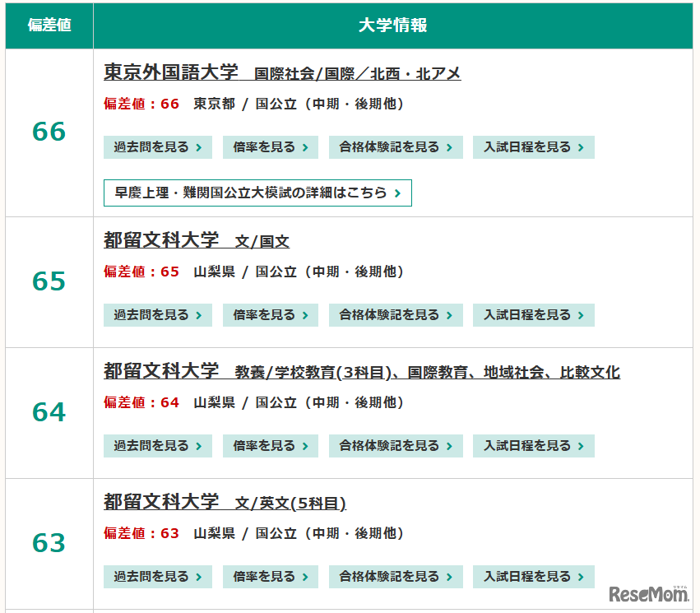
Task: Click 過去問を見る in the 偏差値64 row
Action: (157, 446)
